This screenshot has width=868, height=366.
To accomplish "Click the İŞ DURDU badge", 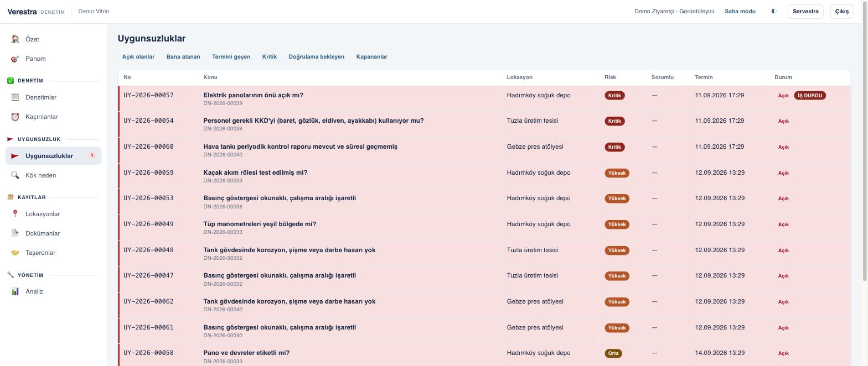I will point(810,96).
